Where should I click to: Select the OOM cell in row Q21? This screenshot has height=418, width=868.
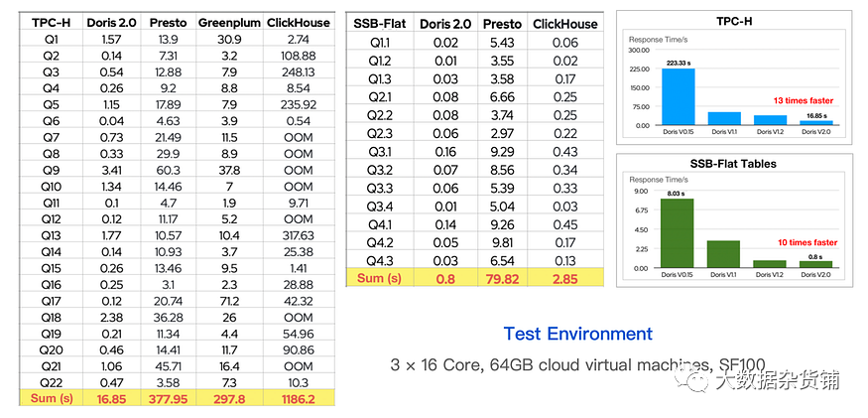point(299,366)
